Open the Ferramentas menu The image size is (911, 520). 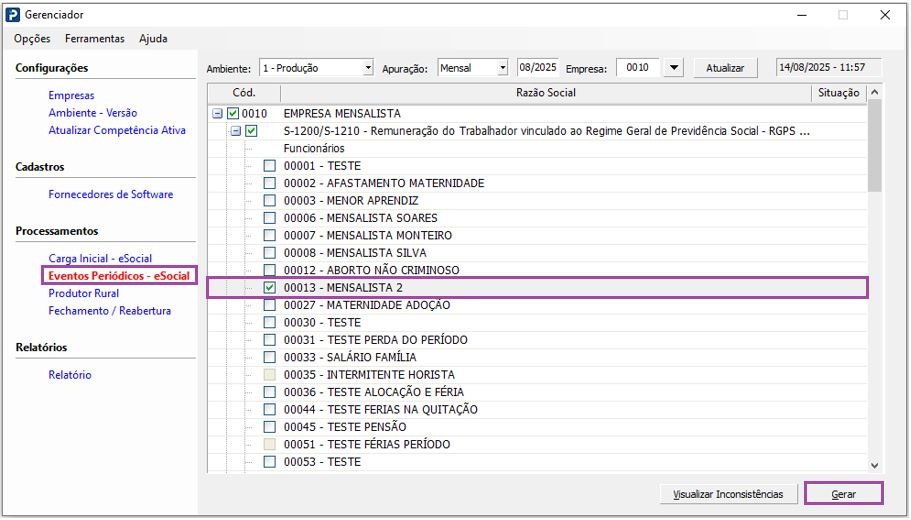coord(95,39)
